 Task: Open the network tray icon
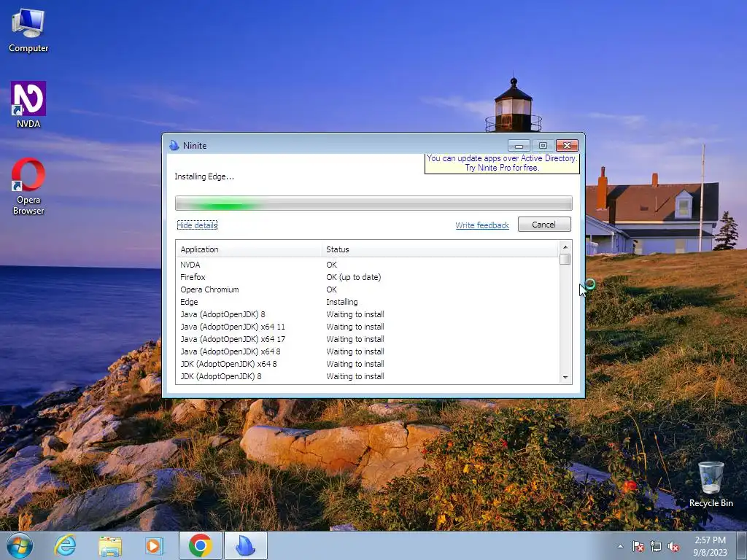(x=656, y=546)
